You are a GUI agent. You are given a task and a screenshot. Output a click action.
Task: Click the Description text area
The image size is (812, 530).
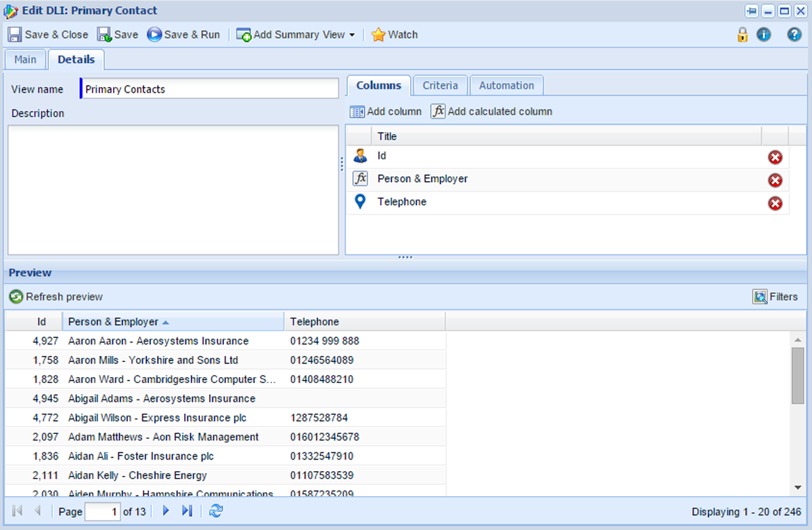[x=173, y=190]
